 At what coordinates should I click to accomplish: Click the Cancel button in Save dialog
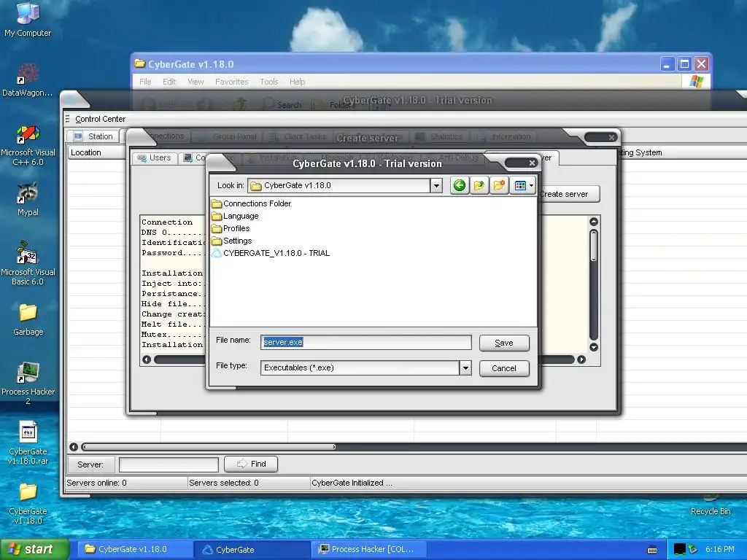click(504, 368)
